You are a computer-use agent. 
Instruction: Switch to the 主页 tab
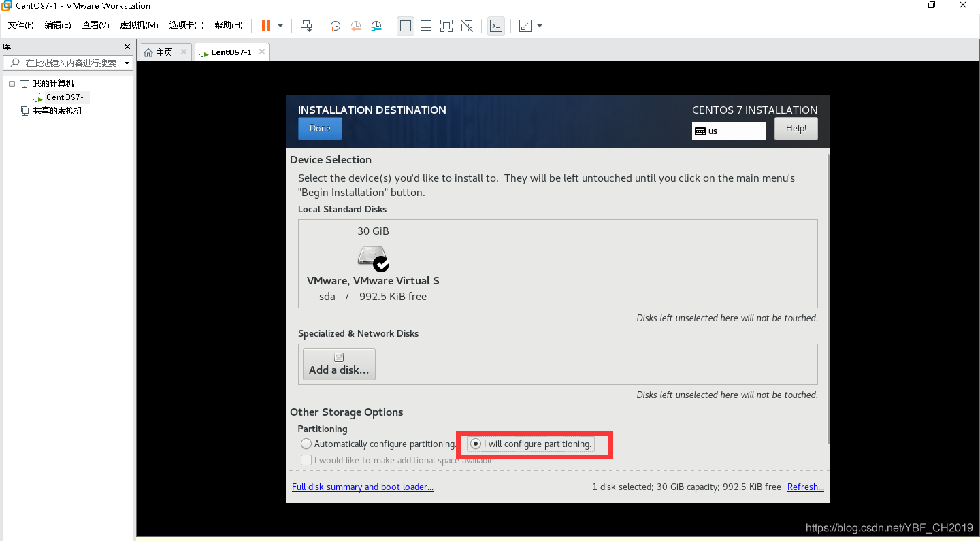165,52
